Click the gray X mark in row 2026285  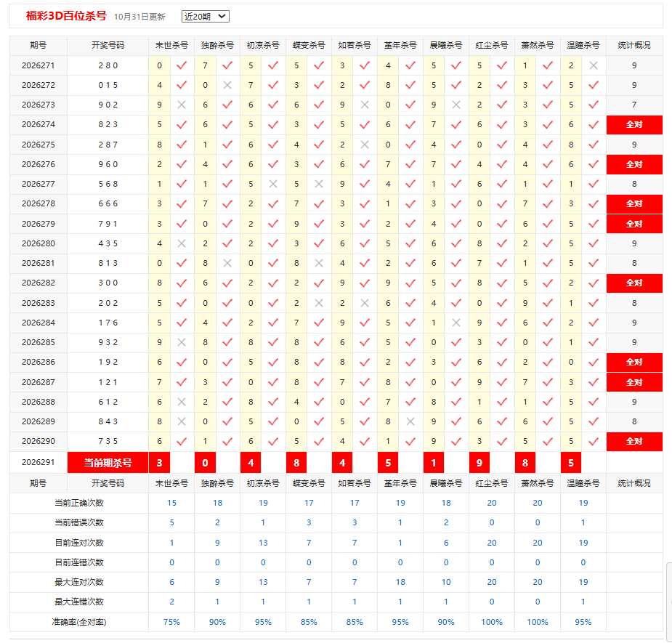(182, 342)
